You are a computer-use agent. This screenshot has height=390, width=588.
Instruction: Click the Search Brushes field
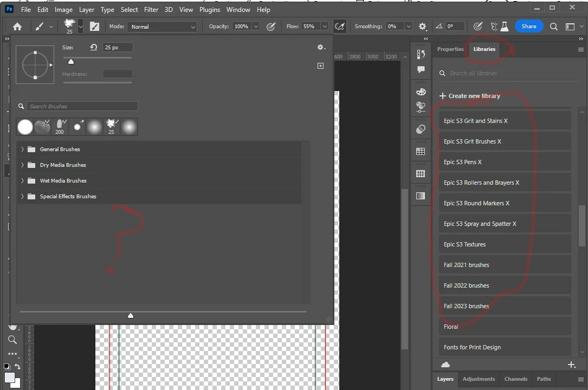click(82, 106)
